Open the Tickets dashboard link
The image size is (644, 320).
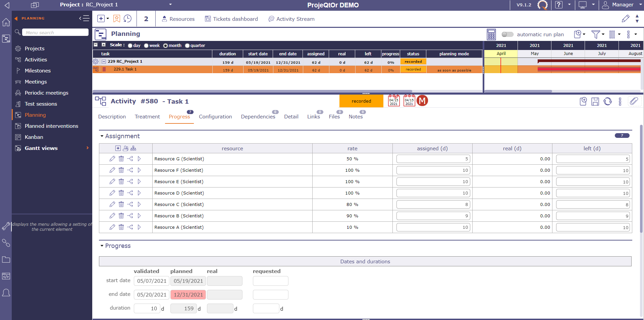pos(231,19)
